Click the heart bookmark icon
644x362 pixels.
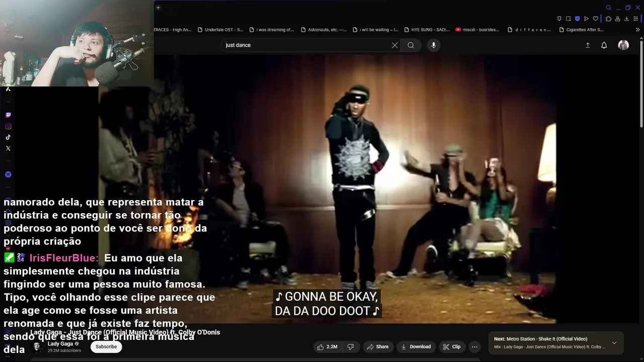click(x=595, y=19)
